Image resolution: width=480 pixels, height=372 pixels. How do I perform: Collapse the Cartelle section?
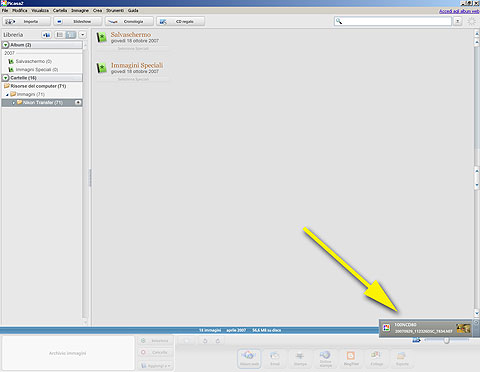tap(6, 78)
